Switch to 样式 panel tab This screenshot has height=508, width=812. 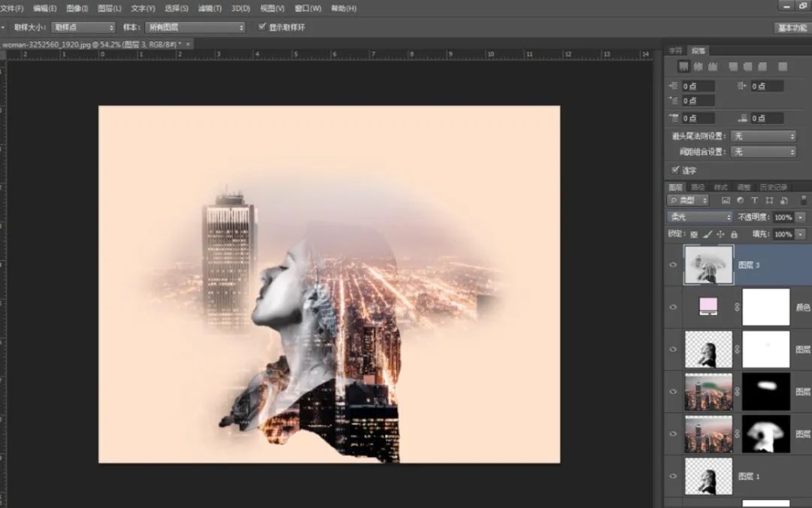(721, 187)
